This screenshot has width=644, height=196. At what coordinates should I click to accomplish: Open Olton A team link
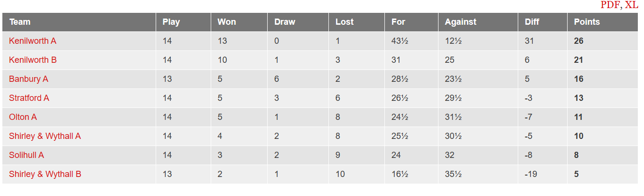[23, 117]
